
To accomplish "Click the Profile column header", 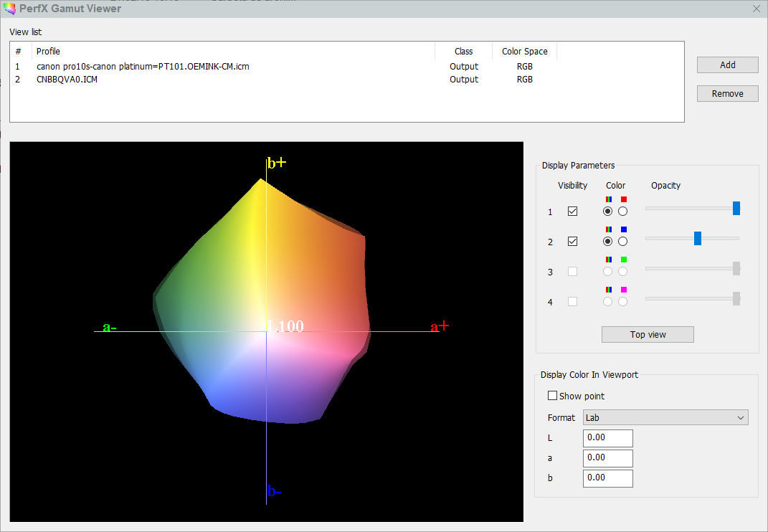I will 49,52.
